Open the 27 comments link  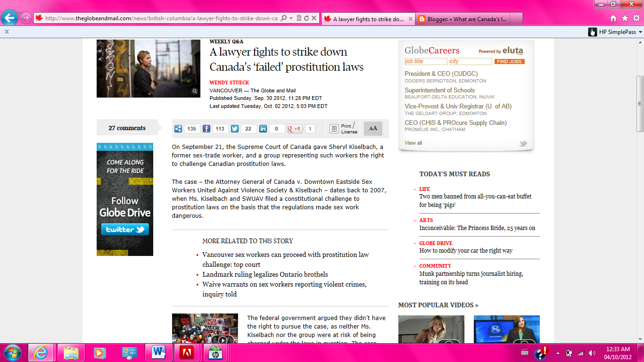(x=127, y=128)
